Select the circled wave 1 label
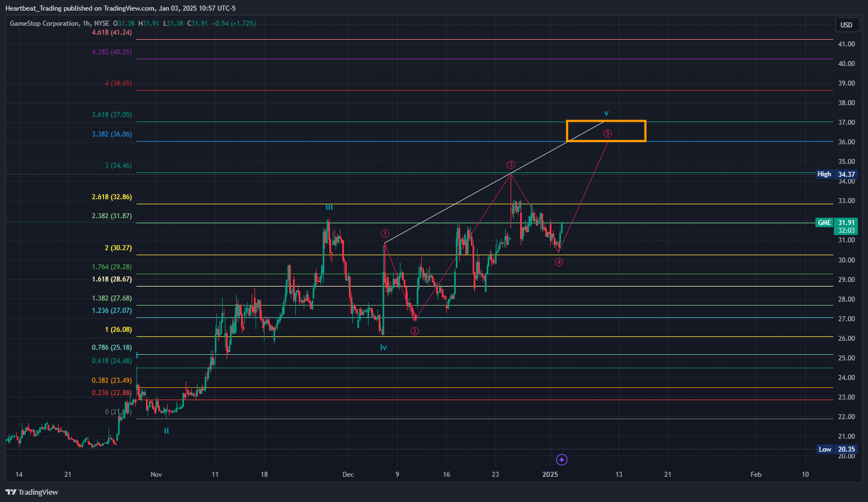 point(385,233)
